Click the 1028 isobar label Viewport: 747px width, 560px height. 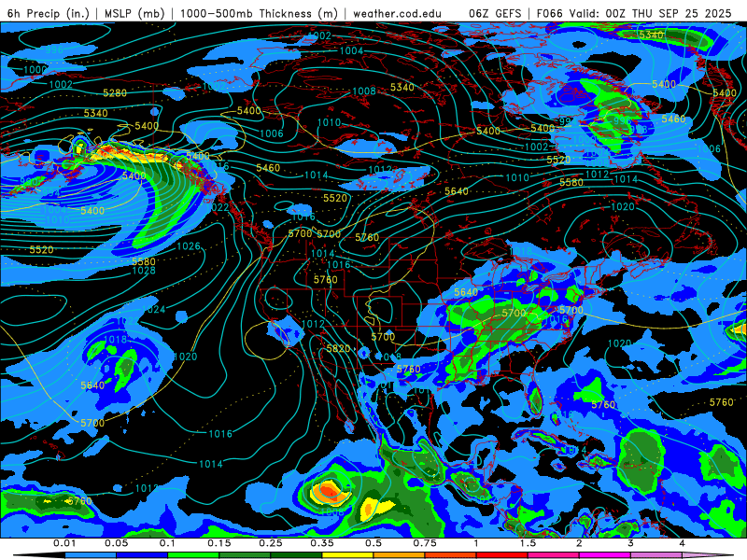(144, 271)
